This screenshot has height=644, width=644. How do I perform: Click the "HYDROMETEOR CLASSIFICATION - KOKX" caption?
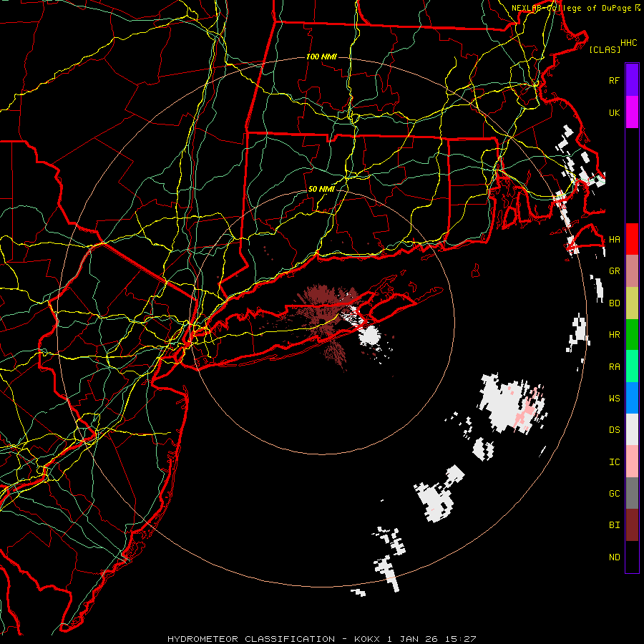[x=273, y=639]
